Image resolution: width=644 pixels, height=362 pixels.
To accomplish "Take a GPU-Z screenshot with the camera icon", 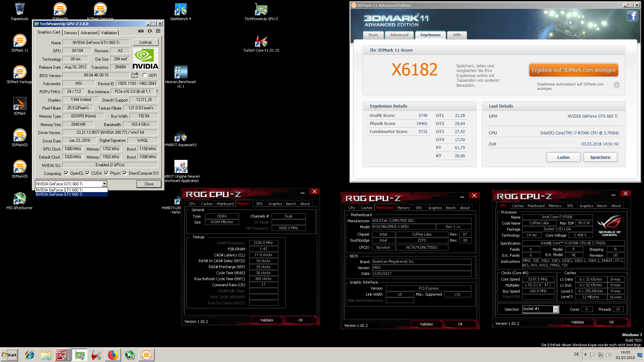I will (x=141, y=31).
